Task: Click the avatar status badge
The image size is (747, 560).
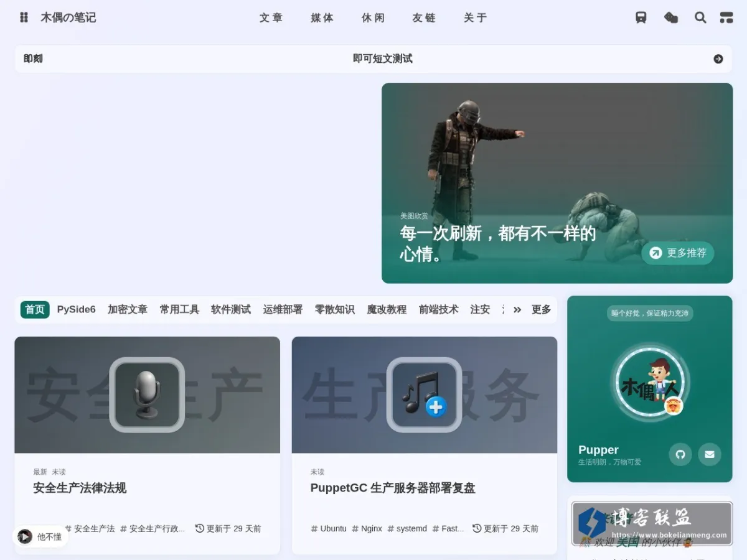Action: (x=673, y=406)
